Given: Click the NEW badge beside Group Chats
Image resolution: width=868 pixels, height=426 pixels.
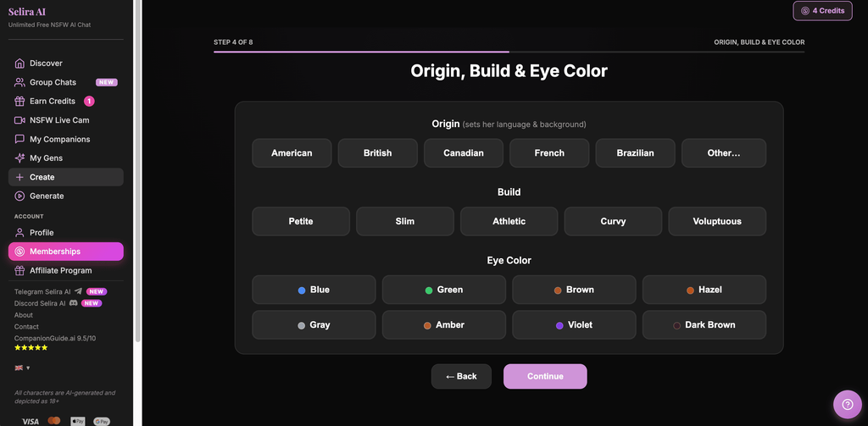Looking at the screenshot, I should (107, 82).
